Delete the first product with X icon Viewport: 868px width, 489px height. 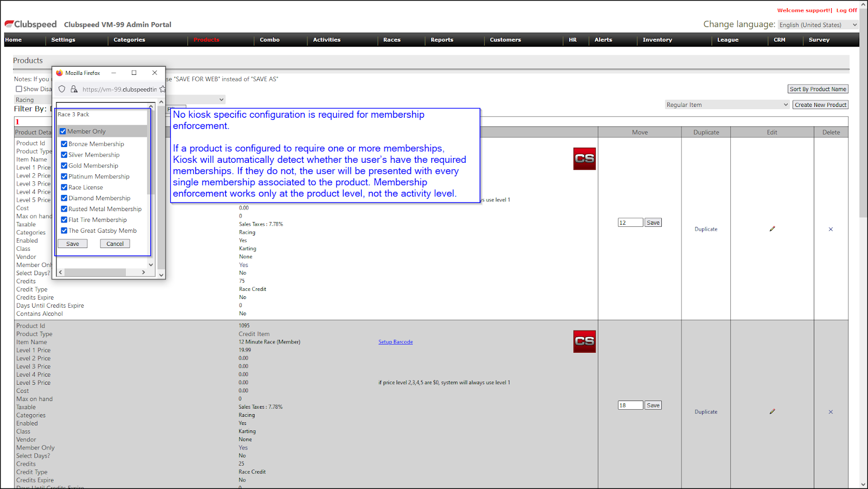pyautogui.click(x=831, y=229)
